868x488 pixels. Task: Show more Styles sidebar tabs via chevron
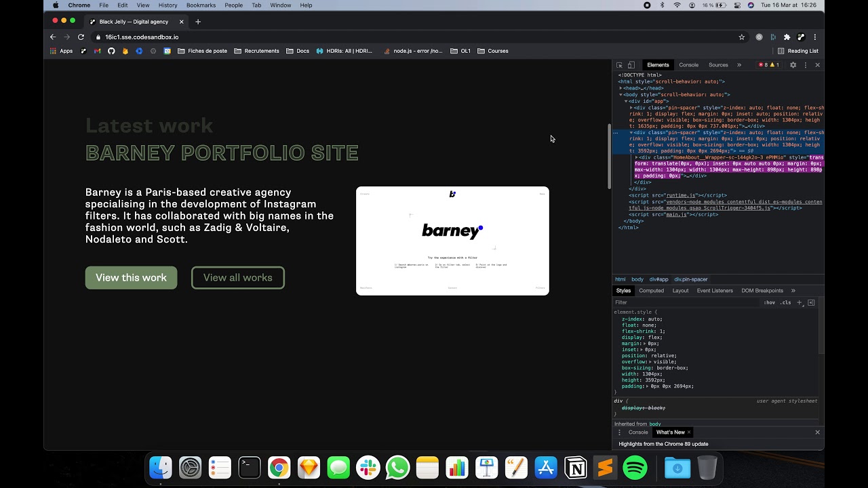(x=793, y=291)
